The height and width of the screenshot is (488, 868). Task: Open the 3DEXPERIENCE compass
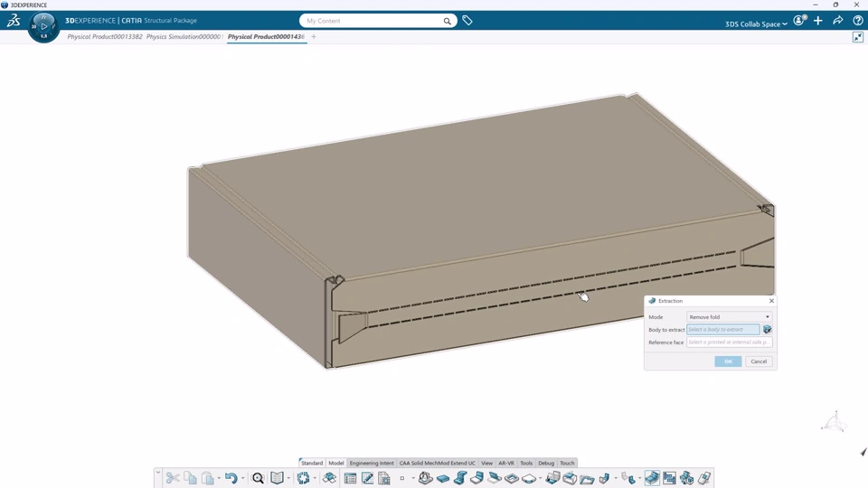click(x=43, y=26)
